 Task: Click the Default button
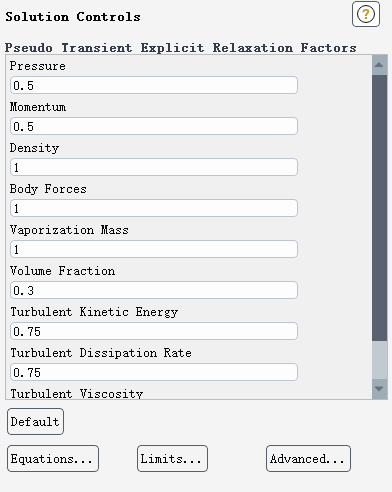coord(35,422)
